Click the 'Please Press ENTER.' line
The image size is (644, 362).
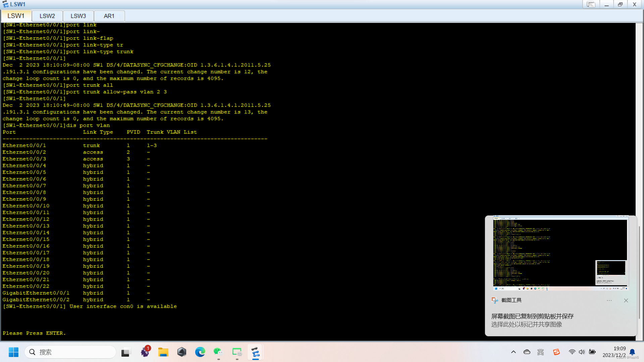click(x=34, y=333)
